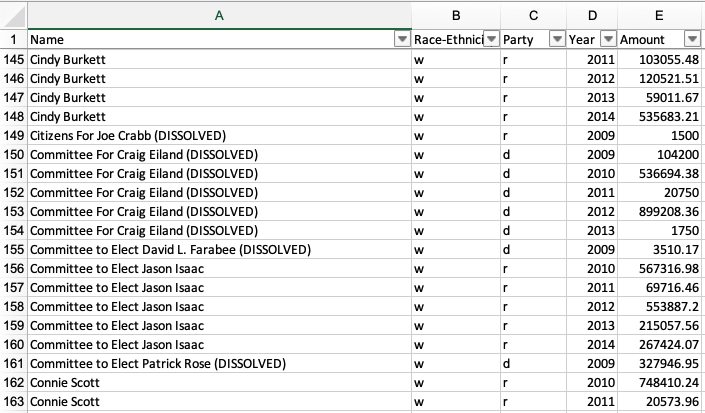Click amount 59011.67
The width and height of the screenshot is (705, 413).
[660, 98]
